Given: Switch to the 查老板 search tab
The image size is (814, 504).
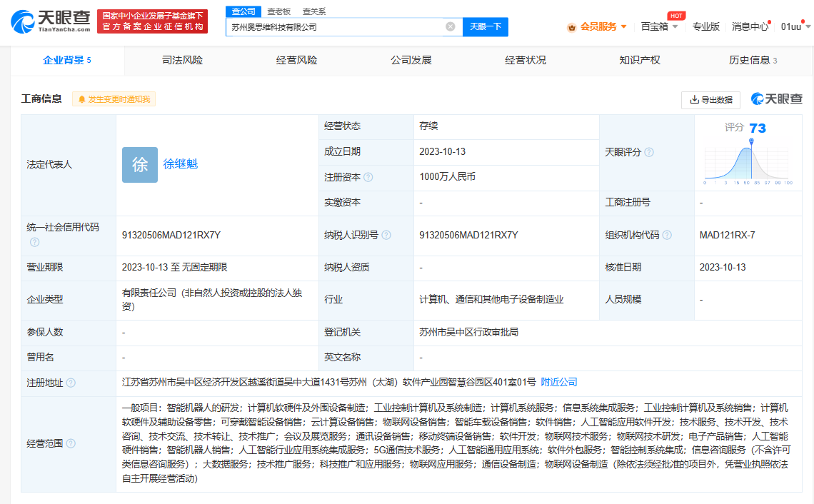Looking at the screenshot, I should (278, 11).
